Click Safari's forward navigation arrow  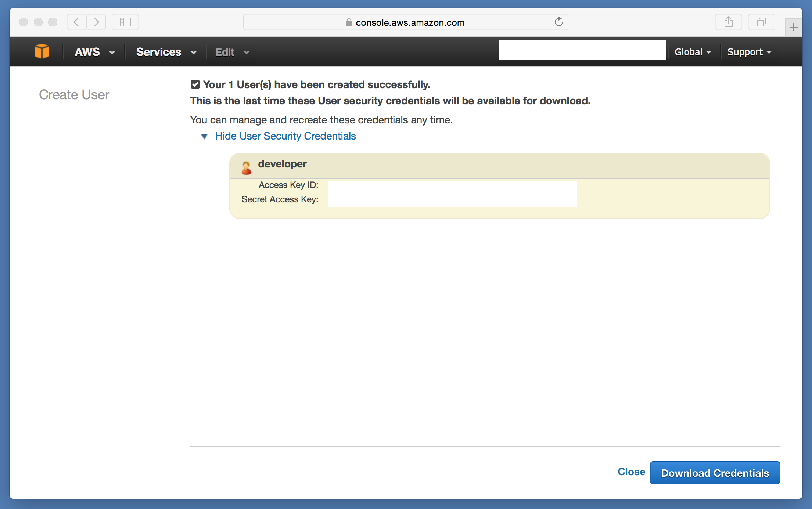[96, 22]
